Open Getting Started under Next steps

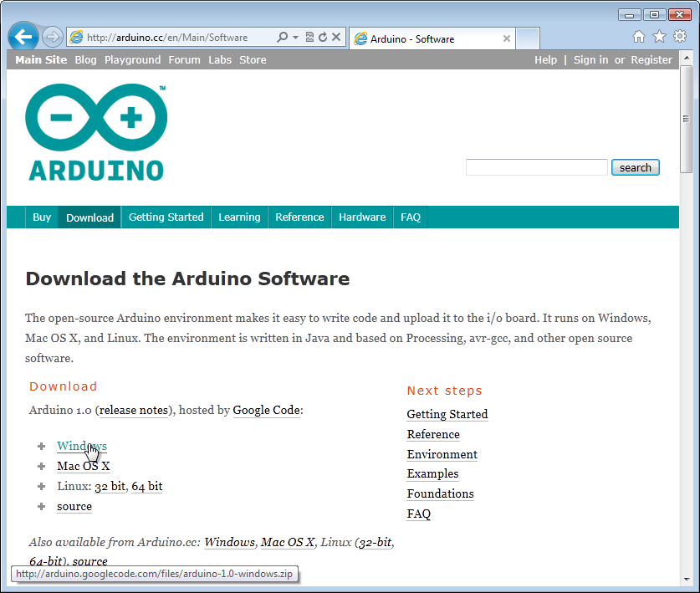(447, 414)
